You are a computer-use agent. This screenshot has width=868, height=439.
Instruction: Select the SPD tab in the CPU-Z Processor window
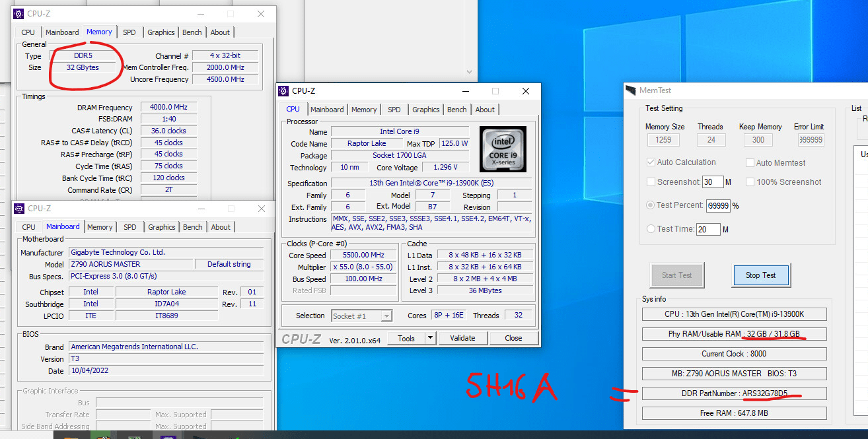click(x=394, y=110)
